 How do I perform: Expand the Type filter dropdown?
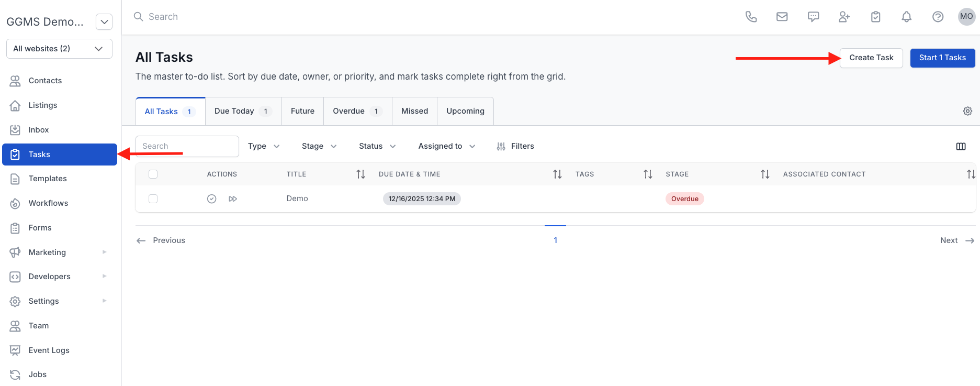coord(264,146)
